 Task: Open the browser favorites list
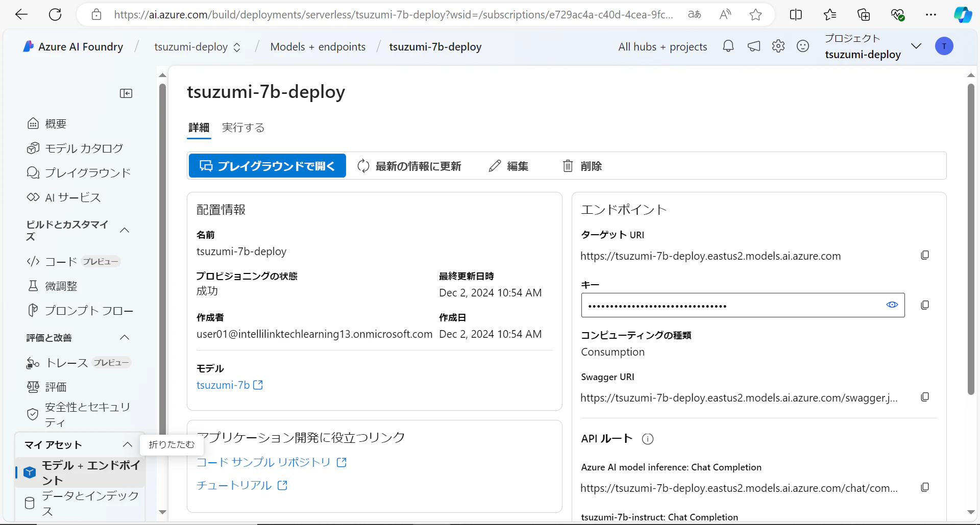point(830,15)
